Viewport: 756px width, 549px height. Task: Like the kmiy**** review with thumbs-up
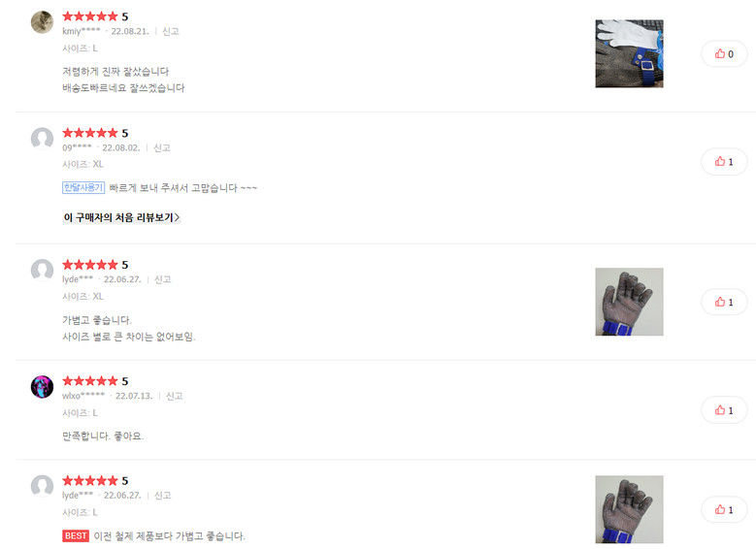[724, 54]
